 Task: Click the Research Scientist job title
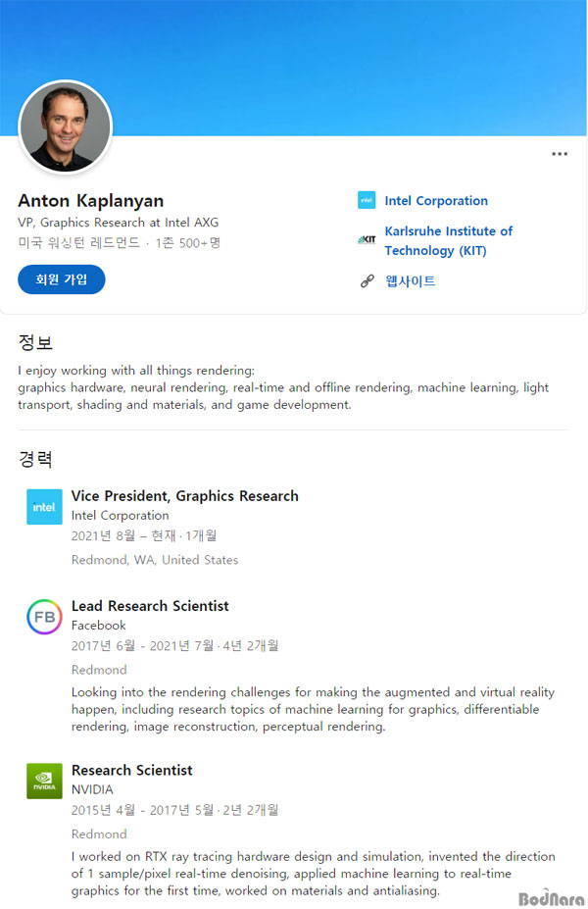coord(132,770)
